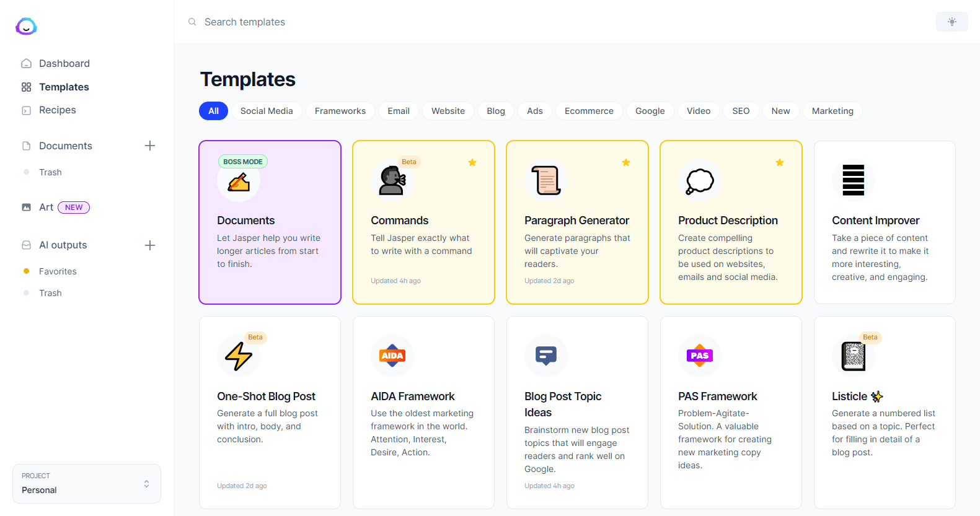Select the Video filter tab
The image size is (980, 516).
coord(699,111)
